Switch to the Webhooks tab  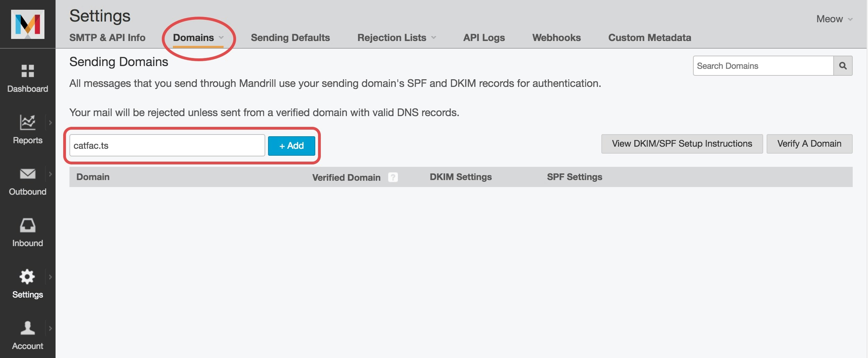click(x=556, y=38)
